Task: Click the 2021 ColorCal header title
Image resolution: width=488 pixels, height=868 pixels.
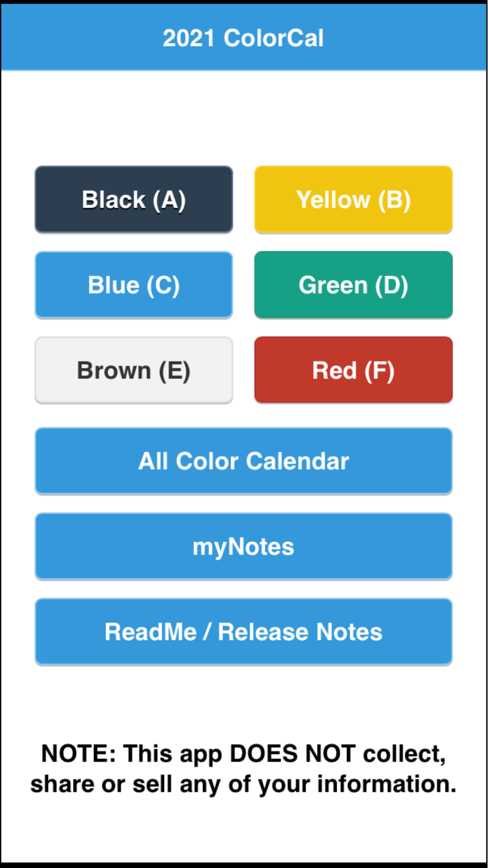Action: (x=243, y=38)
